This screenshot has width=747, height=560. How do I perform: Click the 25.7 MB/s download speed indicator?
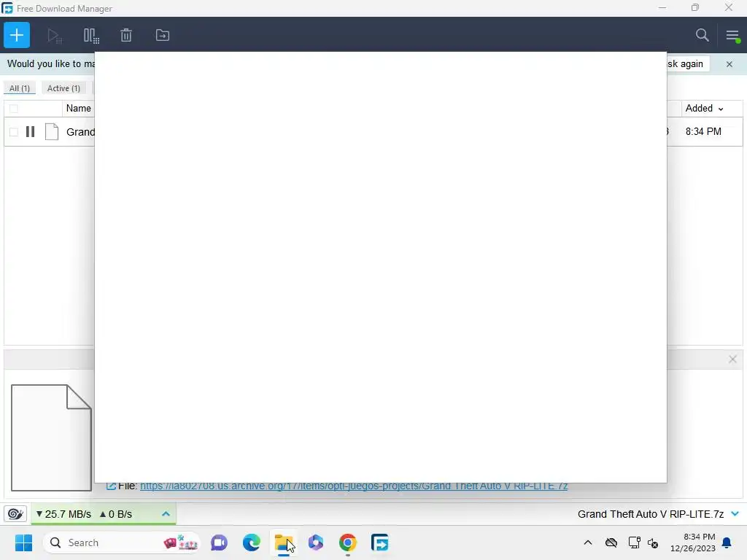(x=63, y=514)
